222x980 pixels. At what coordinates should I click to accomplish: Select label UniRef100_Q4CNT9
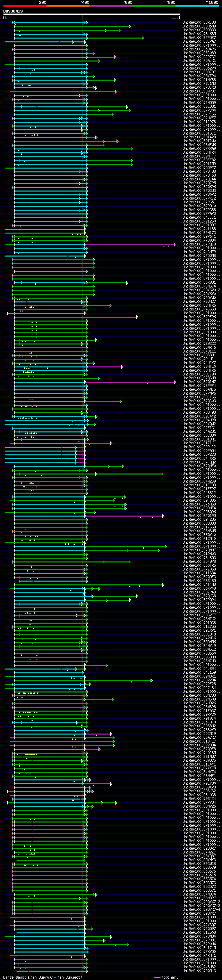pos(199,252)
